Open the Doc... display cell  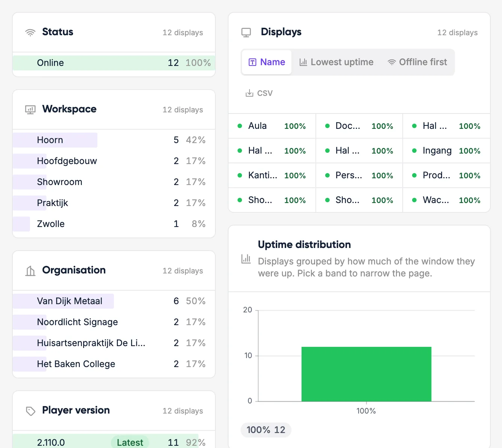359,126
